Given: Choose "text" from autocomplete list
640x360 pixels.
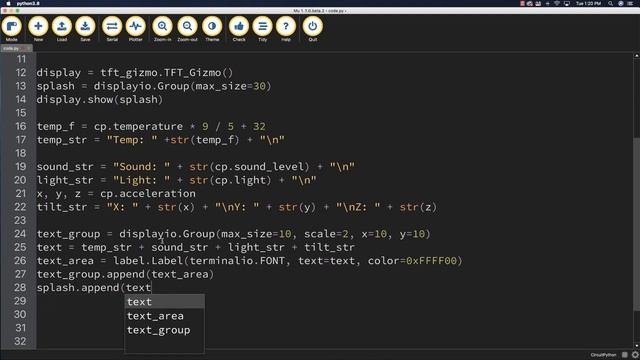Looking at the screenshot, I should pos(164,302).
